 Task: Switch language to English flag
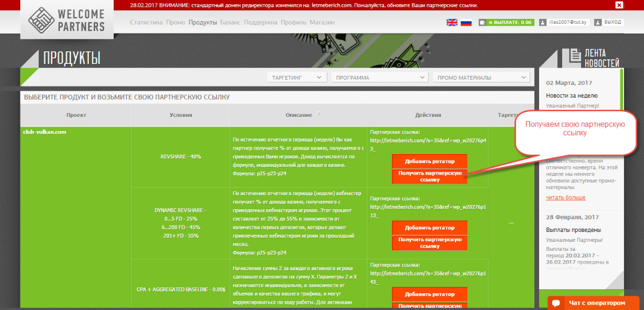click(x=452, y=23)
